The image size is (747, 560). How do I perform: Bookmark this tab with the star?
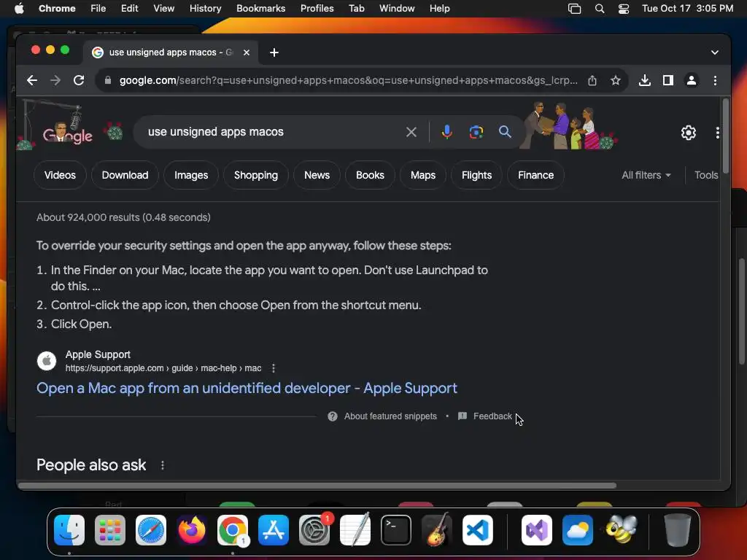[616, 80]
